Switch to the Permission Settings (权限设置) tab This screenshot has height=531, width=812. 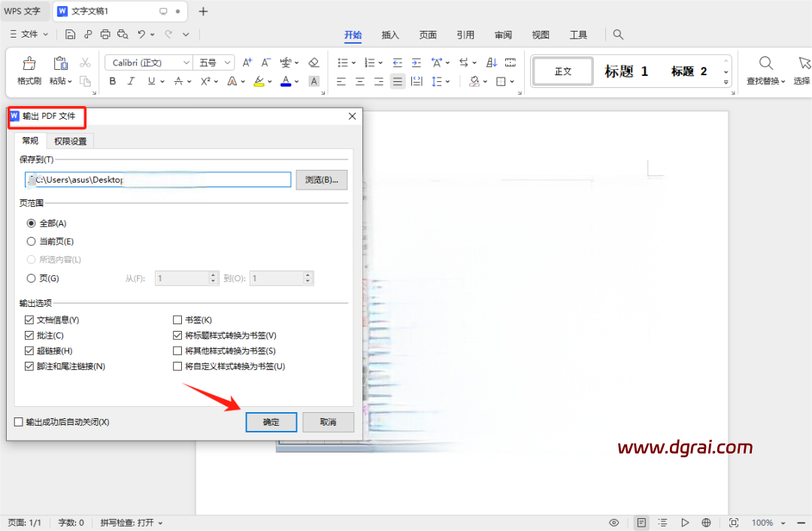point(70,141)
